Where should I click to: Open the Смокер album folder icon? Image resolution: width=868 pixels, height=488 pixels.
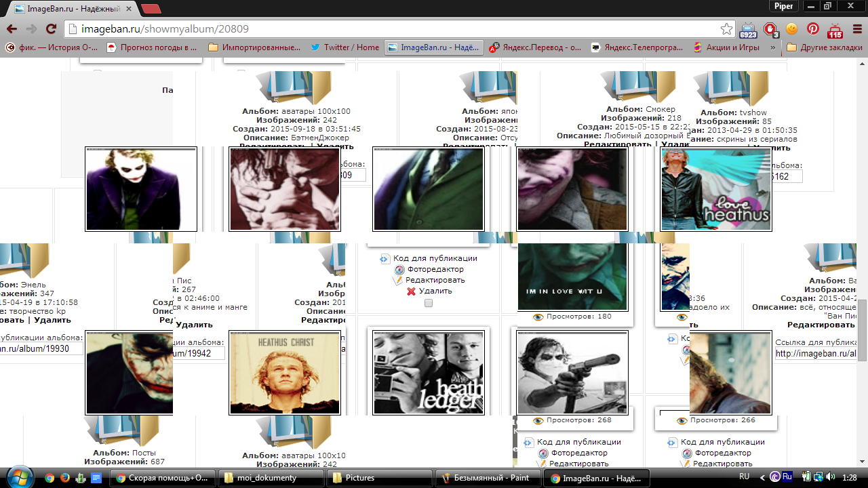[637, 86]
